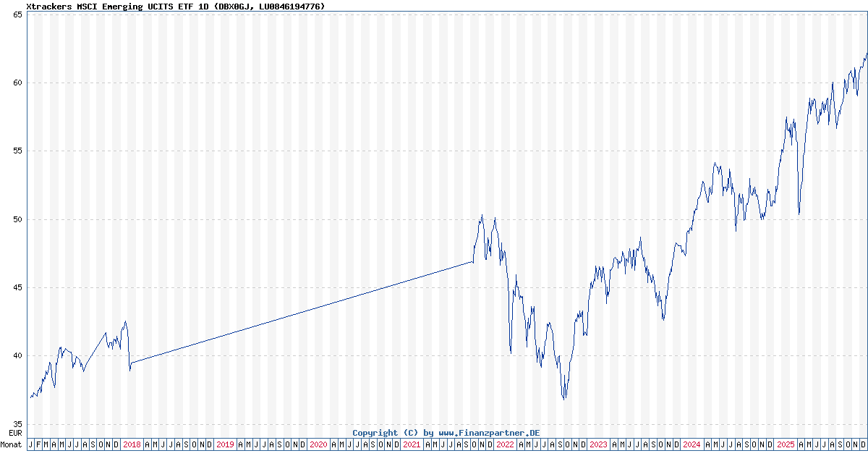Image resolution: width=868 pixels, height=456 pixels.
Task: Click the ISIN LU0846194776 in the title
Action: 289,7
